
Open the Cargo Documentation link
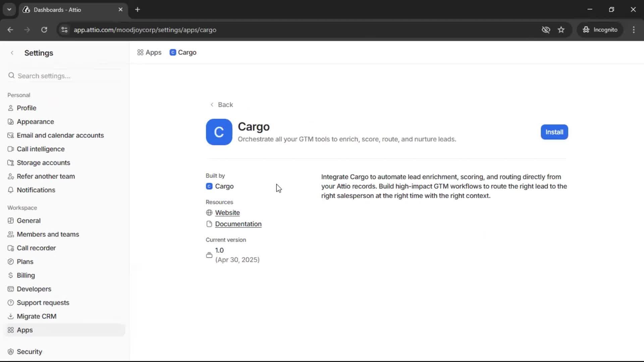point(238,224)
